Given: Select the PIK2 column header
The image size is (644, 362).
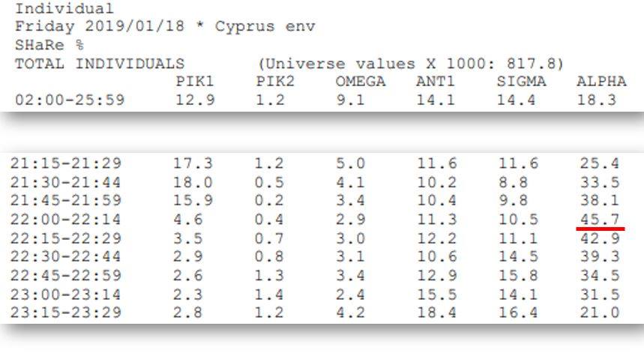Looking at the screenshot, I should [x=275, y=81].
